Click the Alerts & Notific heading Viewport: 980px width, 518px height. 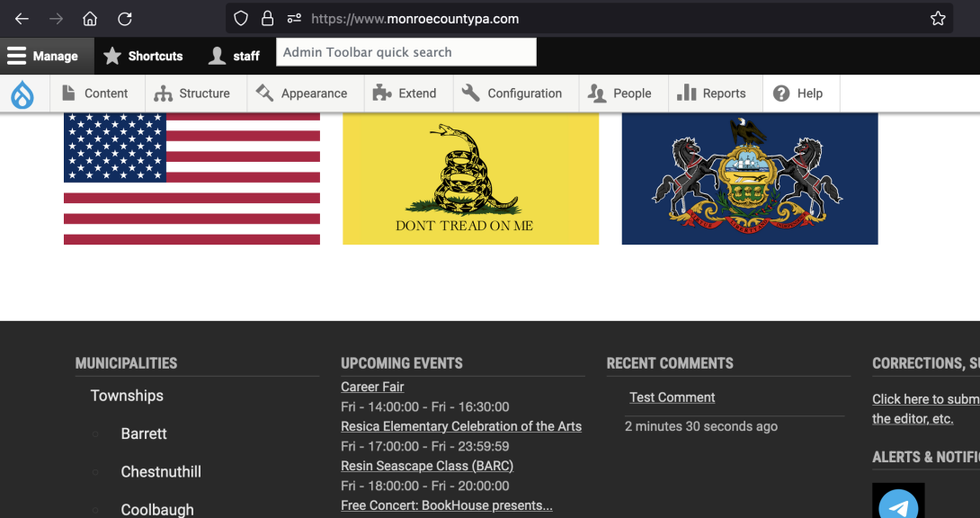(926, 457)
